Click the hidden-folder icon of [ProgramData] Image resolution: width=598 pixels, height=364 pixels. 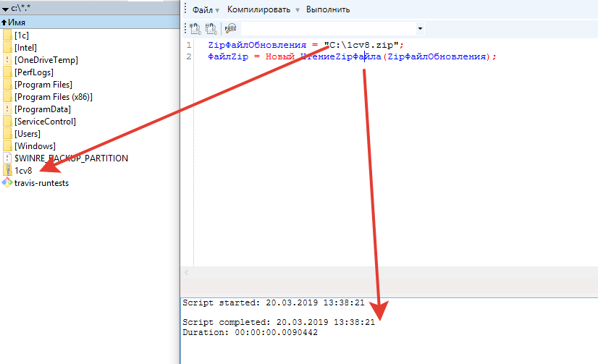[7, 109]
